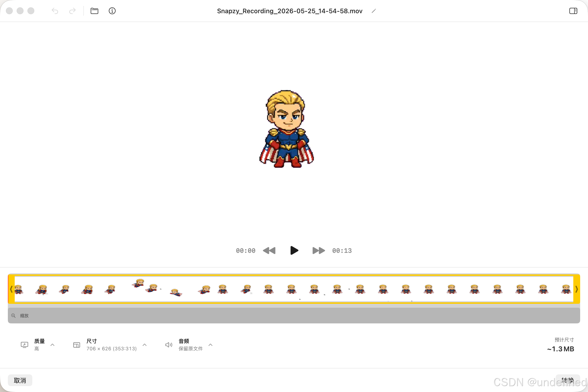The image size is (588, 392).
Task: Rewind the video playback
Action: [x=269, y=250]
